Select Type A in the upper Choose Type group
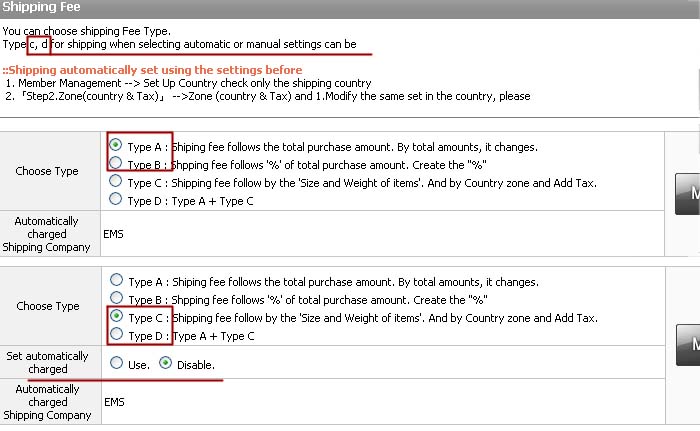 click(x=117, y=146)
